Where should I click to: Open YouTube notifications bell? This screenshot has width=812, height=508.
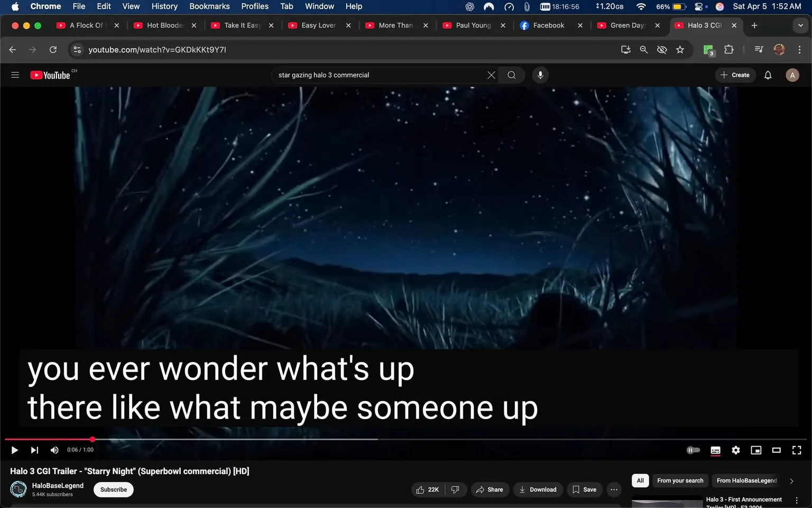pyautogui.click(x=767, y=75)
